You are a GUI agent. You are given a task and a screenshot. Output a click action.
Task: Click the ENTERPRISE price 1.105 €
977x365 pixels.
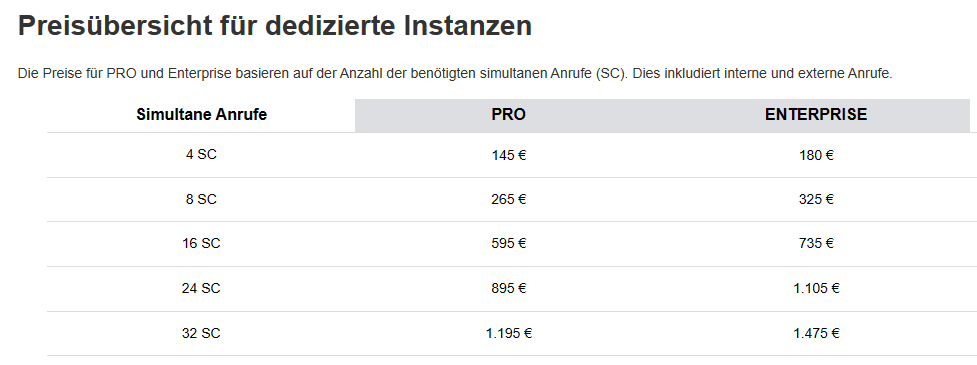coord(816,288)
